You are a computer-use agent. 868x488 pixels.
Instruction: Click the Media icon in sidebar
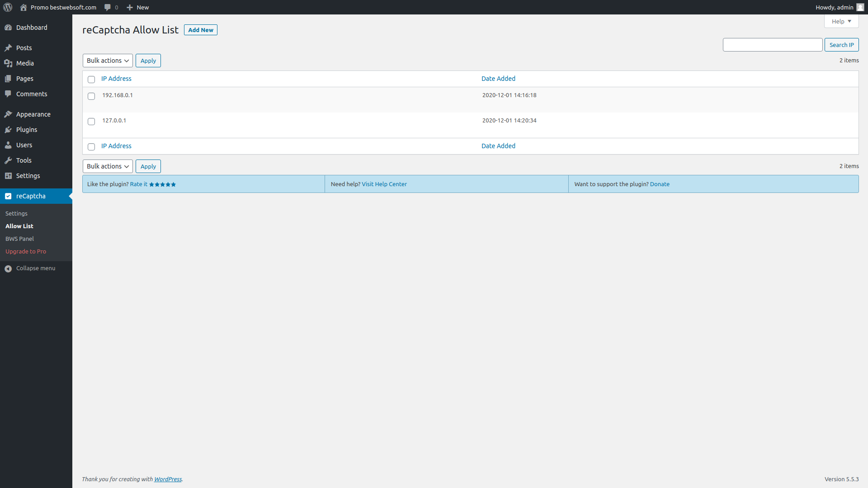(x=8, y=62)
